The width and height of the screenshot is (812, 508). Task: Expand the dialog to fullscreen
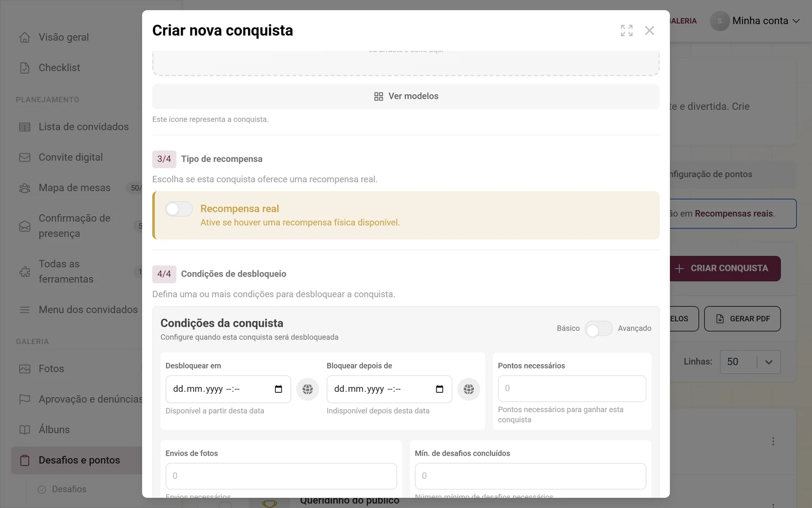pyautogui.click(x=626, y=30)
